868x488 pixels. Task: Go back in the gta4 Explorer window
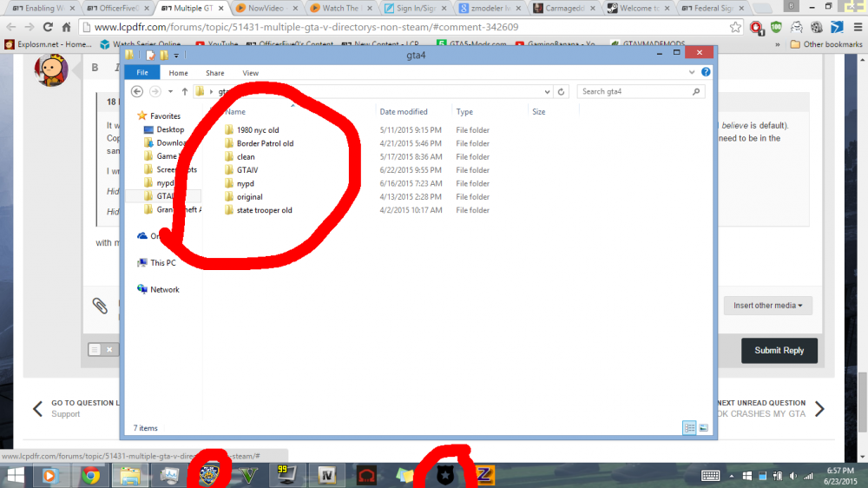click(137, 91)
